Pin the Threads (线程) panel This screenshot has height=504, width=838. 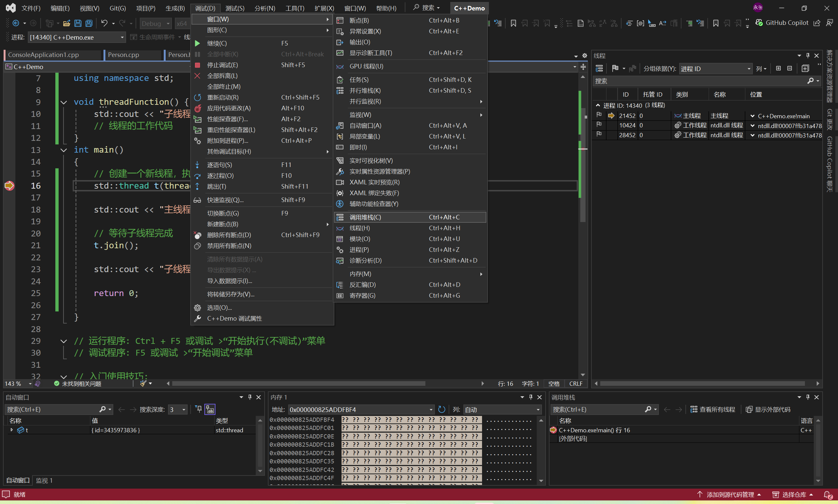tap(808, 55)
